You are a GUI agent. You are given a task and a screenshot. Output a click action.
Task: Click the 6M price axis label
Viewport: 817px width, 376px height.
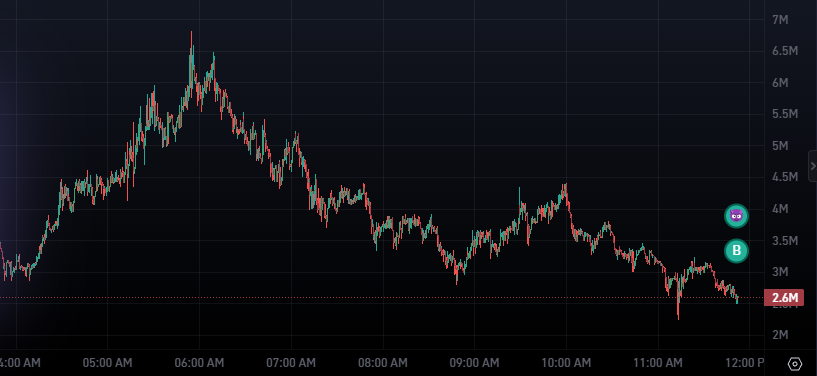pyautogui.click(x=780, y=83)
